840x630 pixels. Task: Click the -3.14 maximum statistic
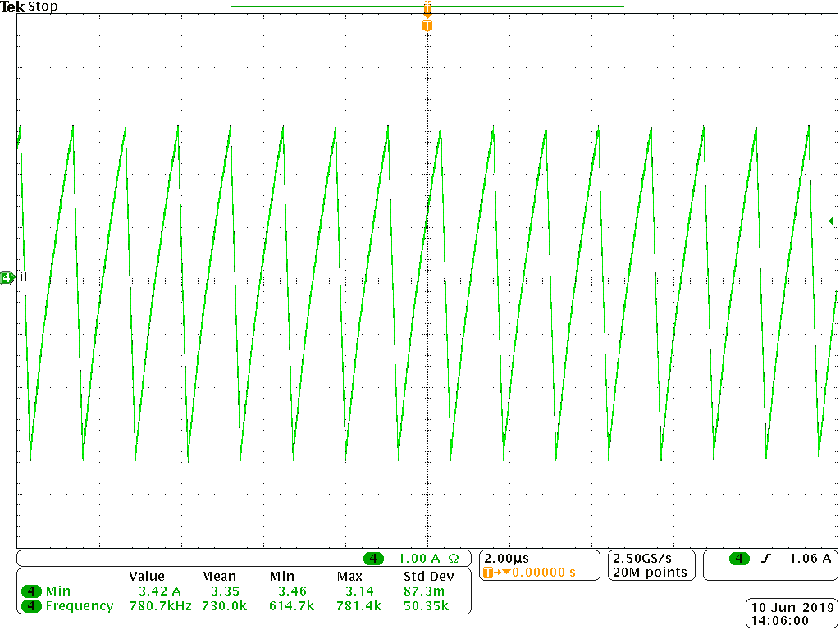click(x=355, y=591)
